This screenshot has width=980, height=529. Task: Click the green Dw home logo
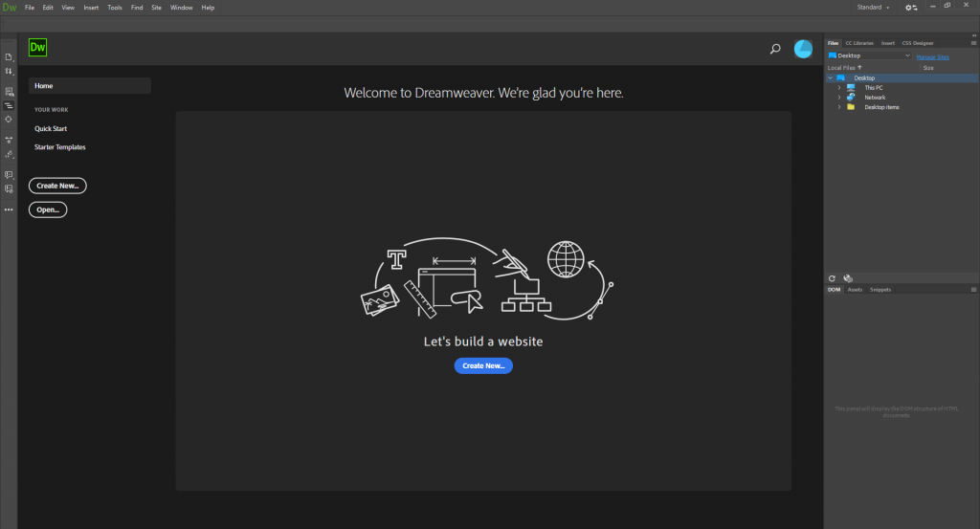coord(37,48)
